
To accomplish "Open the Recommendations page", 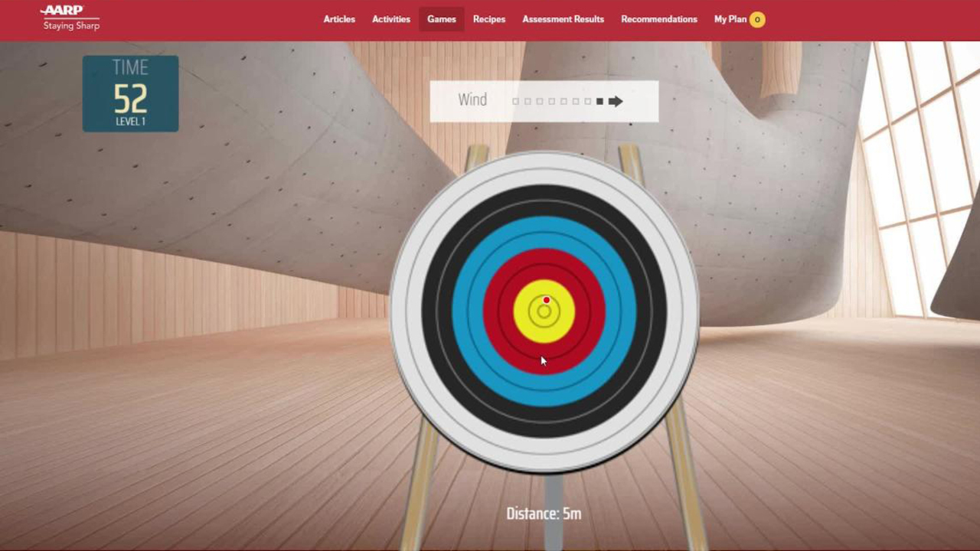I will (659, 19).
